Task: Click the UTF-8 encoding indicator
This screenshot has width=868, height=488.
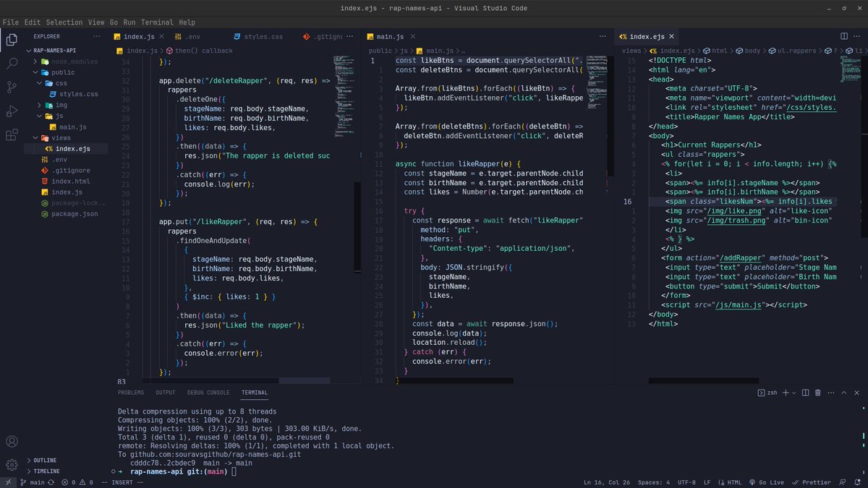Action: click(x=686, y=482)
